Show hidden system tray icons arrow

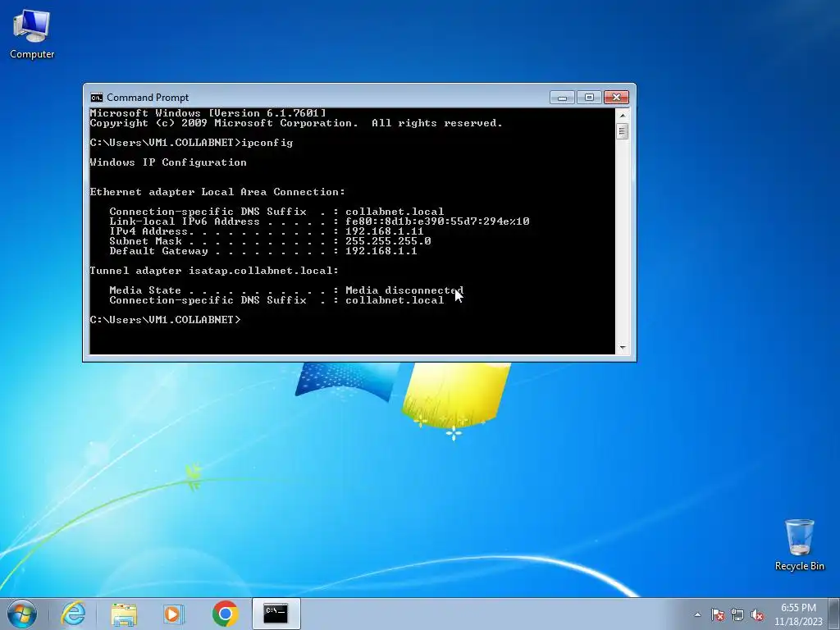pyautogui.click(x=697, y=614)
